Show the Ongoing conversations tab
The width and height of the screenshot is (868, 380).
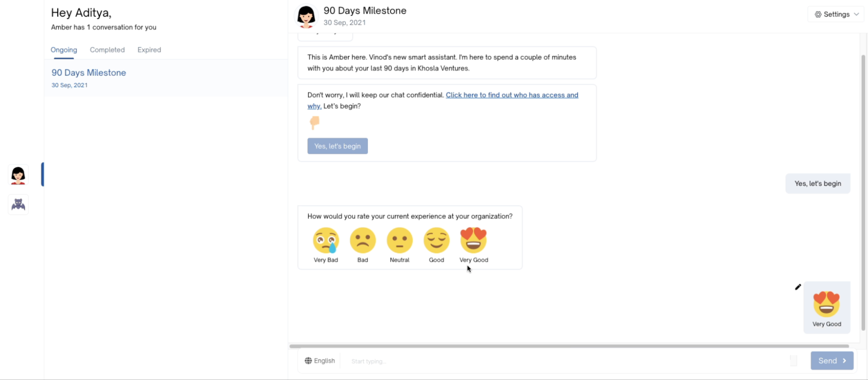click(64, 50)
